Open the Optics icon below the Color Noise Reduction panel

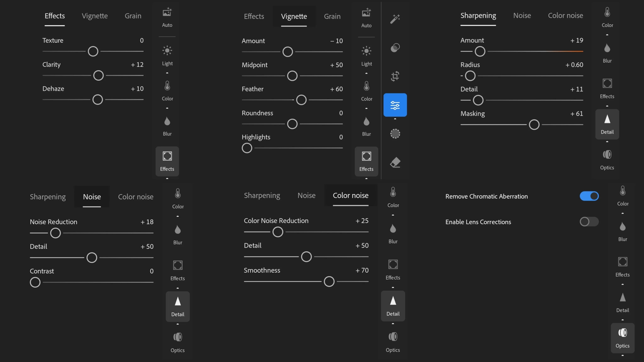click(393, 342)
